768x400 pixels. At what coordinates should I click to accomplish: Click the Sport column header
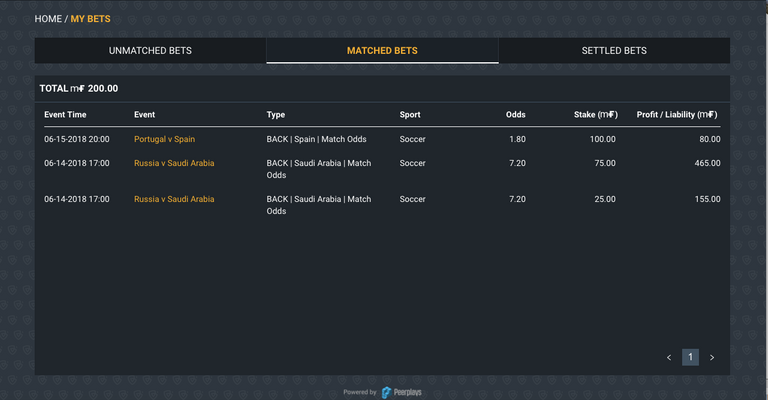tap(410, 115)
